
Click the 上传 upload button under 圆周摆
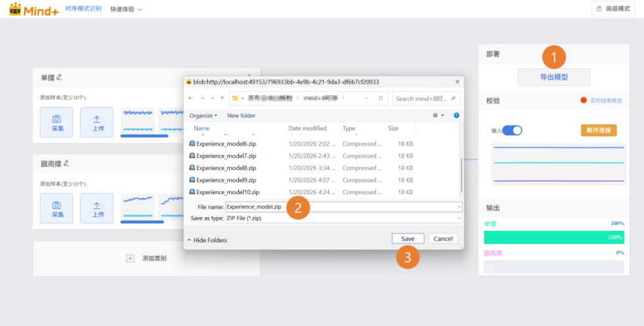pos(97,208)
